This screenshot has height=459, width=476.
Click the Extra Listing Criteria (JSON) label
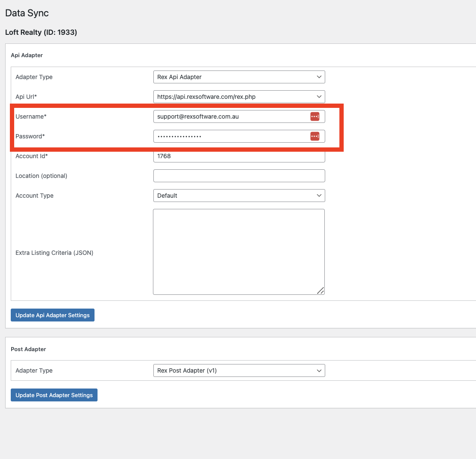[54, 253]
